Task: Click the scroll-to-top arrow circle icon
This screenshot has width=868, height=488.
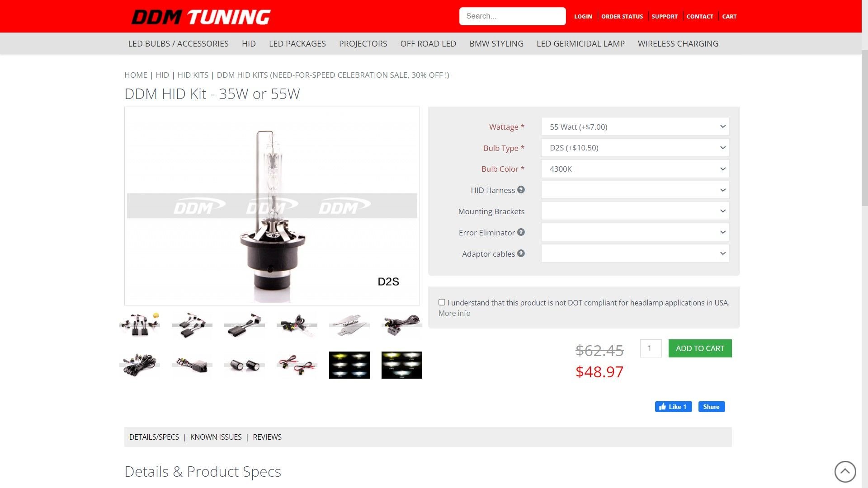Action: click(x=845, y=472)
